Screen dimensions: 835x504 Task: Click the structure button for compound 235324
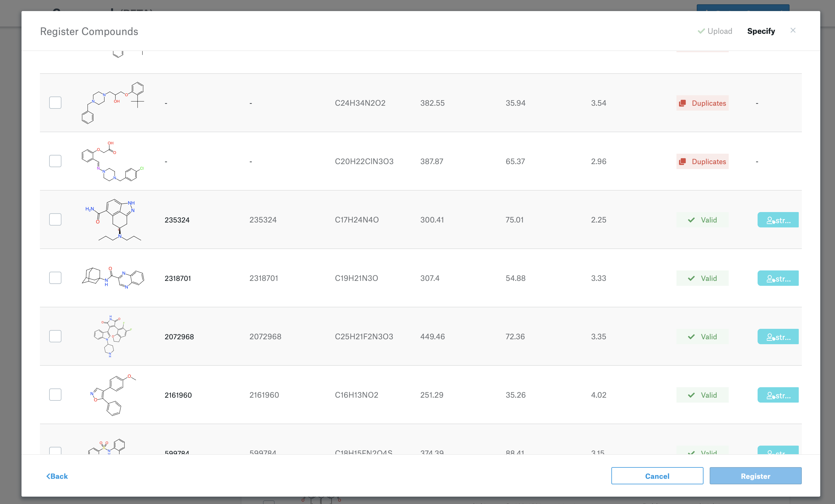pyautogui.click(x=778, y=220)
